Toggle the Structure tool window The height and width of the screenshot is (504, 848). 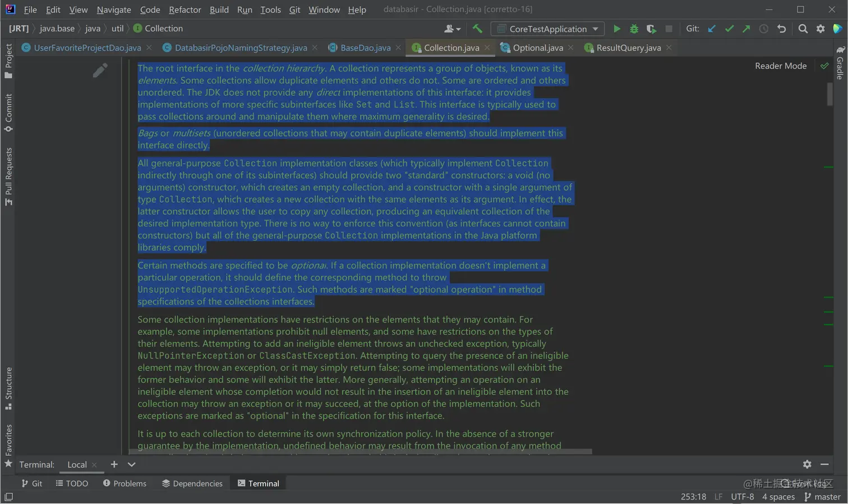(8, 389)
